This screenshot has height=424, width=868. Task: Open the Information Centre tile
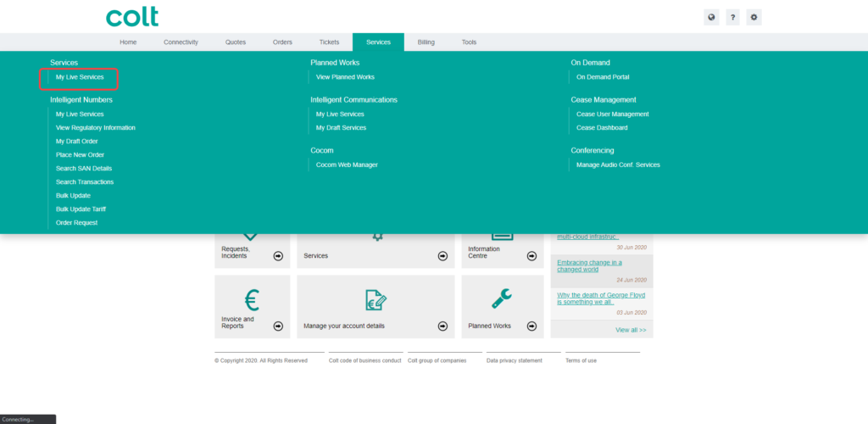click(x=502, y=251)
